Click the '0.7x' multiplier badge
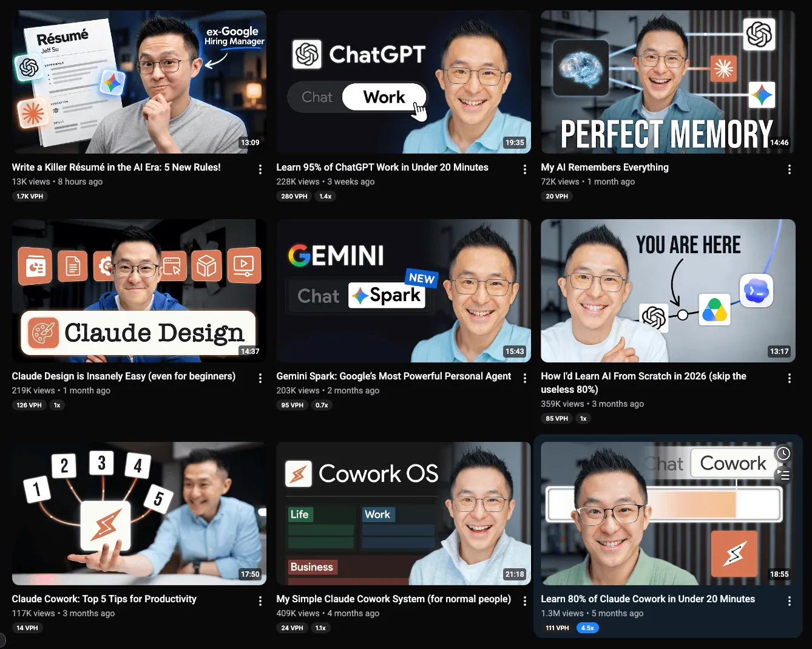Screen dimensions: 812x649 click(x=322, y=405)
